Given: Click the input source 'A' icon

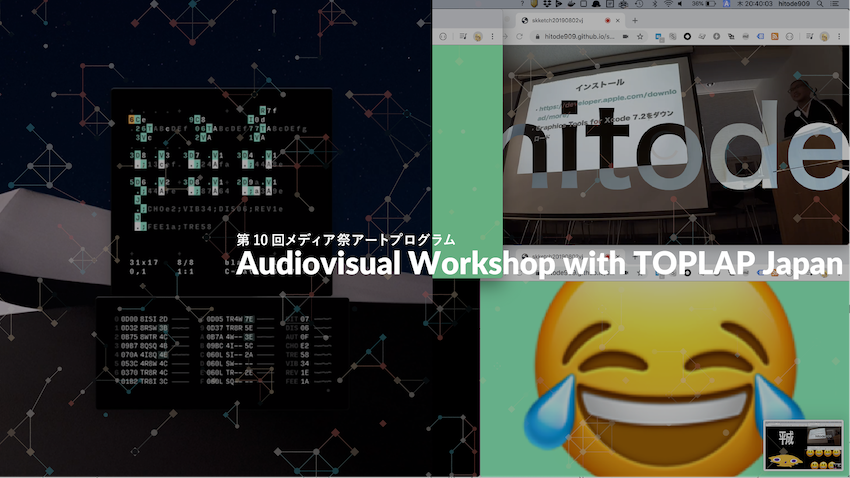Looking at the screenshot, I should click(726, 4).
